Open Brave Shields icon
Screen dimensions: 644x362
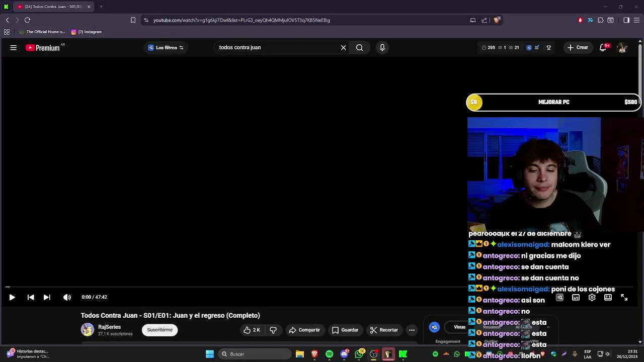click(x=497, y=20)
